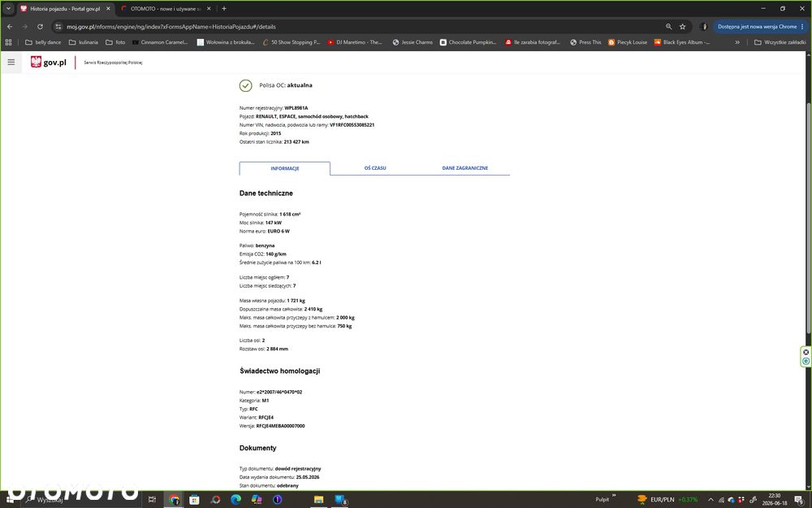Bookmark this page with the star icon
812x508 pixels.
[x=683, y=27]
